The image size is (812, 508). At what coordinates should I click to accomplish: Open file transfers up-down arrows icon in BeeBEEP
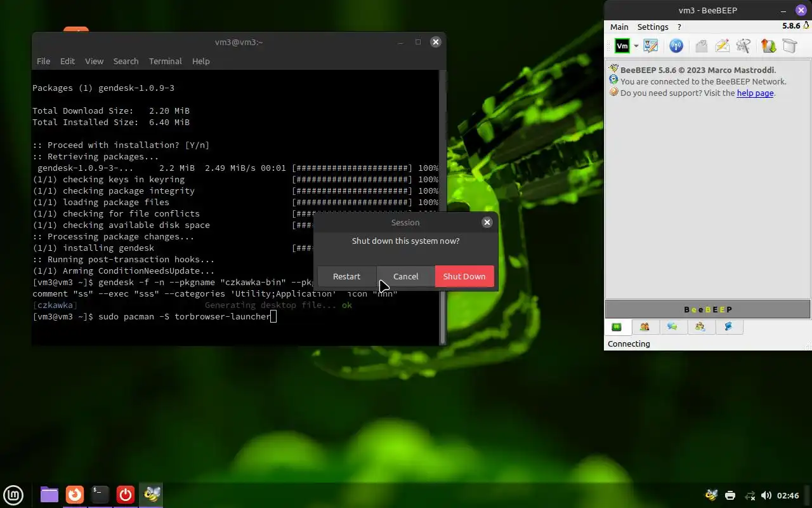tap(769, 46)
